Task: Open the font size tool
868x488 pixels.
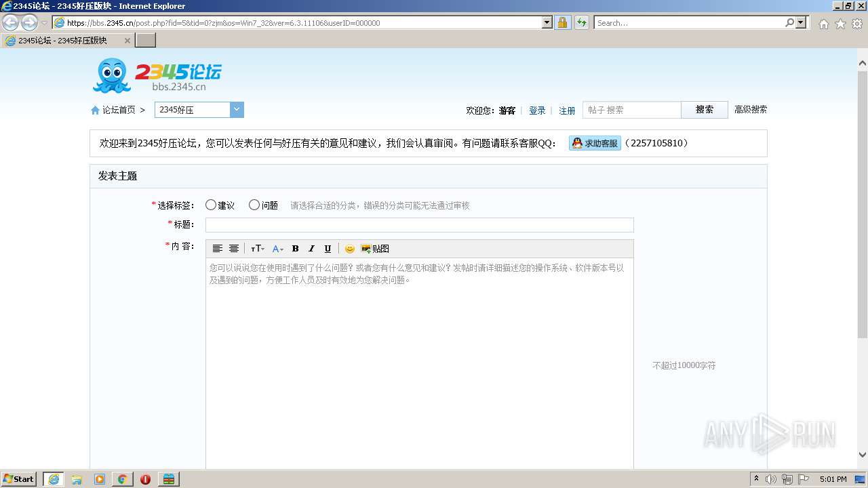Action: tap(258, 249)
